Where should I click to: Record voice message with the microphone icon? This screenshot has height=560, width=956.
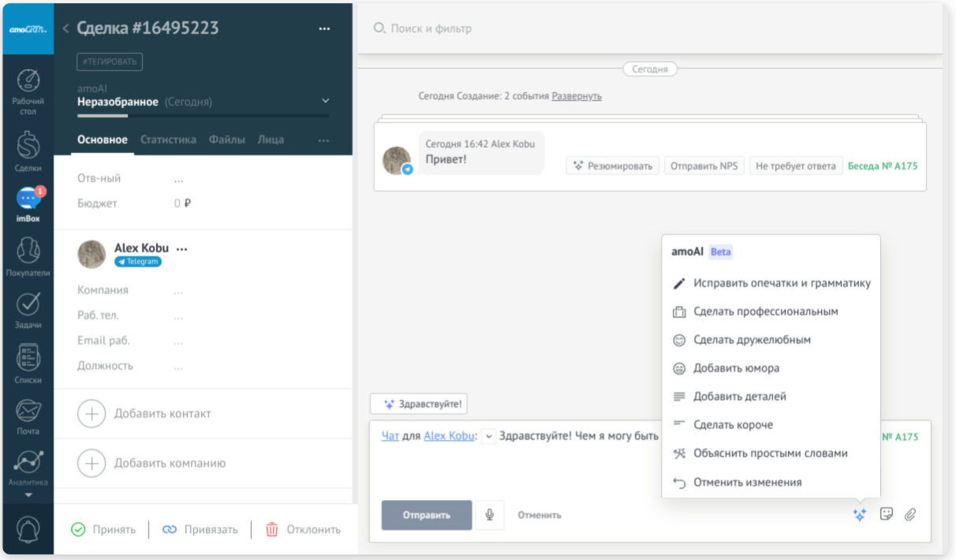(488, 514)
